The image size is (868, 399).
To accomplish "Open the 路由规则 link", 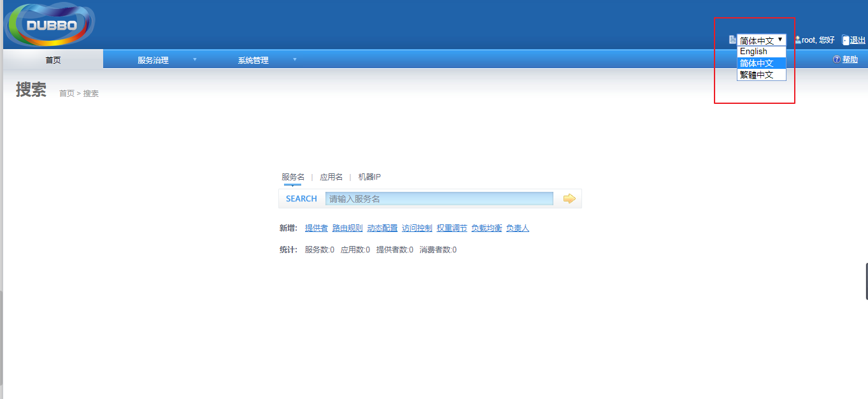I will (x=347, y=227).
